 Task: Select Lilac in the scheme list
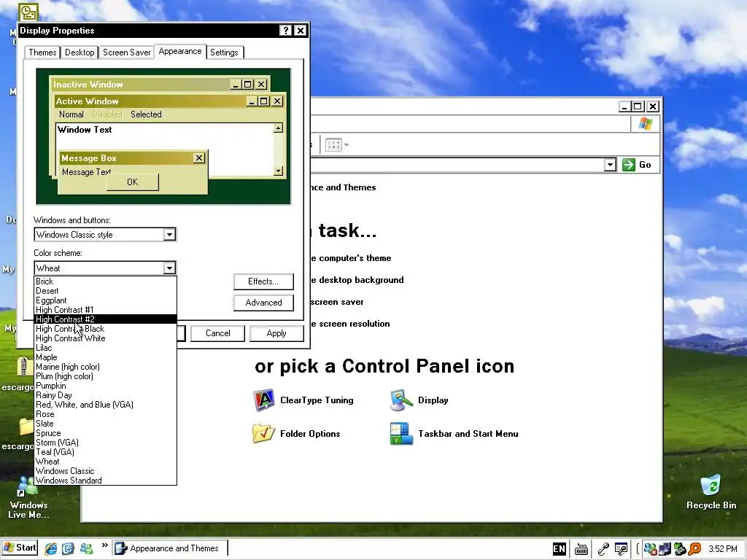[105, 348]
